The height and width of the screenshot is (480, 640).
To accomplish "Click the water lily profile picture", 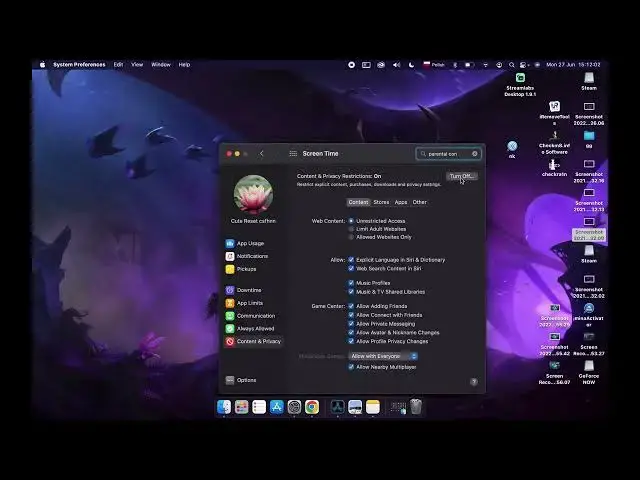I will tap(253, 195).
